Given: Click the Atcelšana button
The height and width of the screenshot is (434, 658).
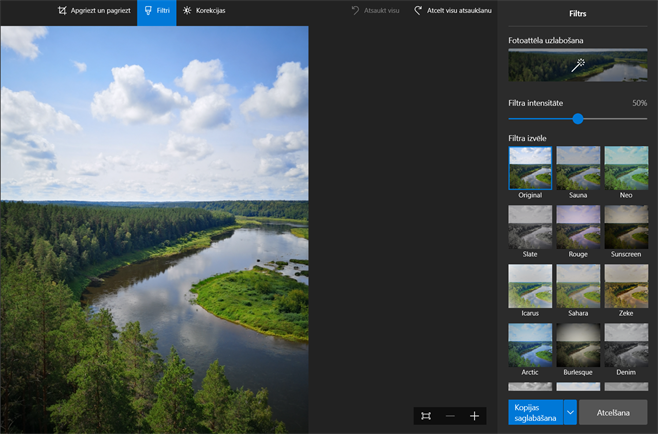Looking at the screenshot, I should [x=613, y=412].
